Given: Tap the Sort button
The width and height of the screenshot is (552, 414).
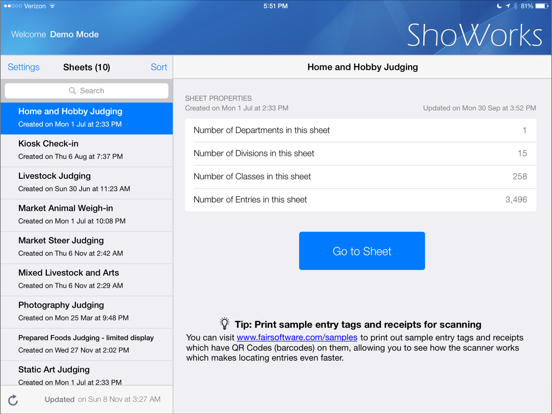Looking at the screenshot, I should 159,67.
